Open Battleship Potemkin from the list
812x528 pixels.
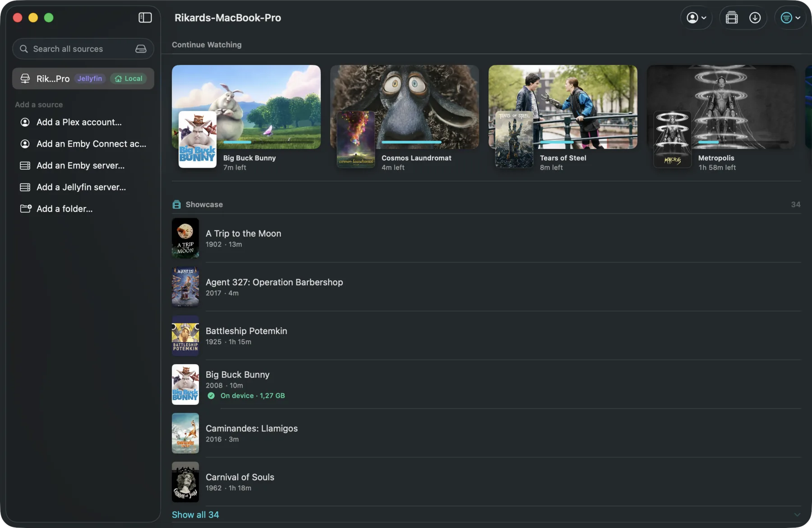coord(486,336)
